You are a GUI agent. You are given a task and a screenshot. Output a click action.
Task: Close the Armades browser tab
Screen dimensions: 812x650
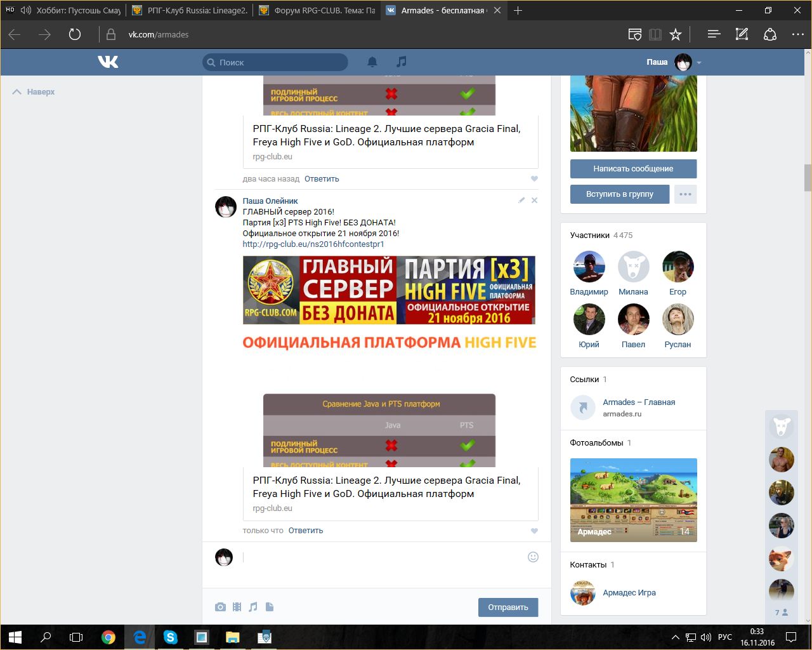(x=497, y=10)
